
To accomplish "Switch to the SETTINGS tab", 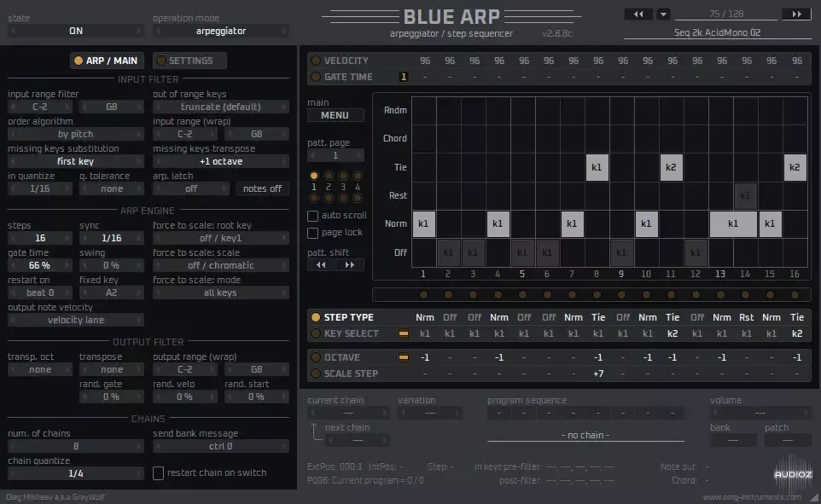I will pos(189,61).
